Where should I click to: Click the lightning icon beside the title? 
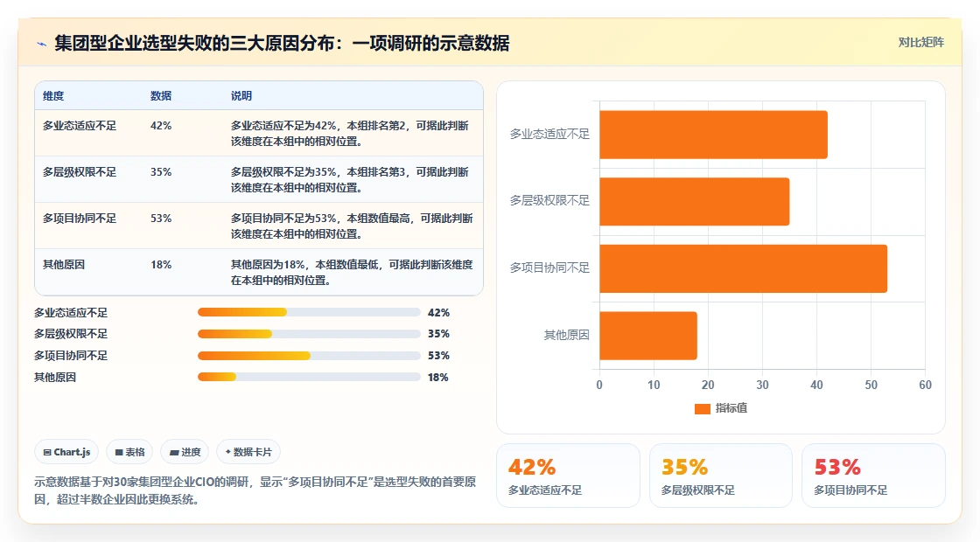click(42, 44)
